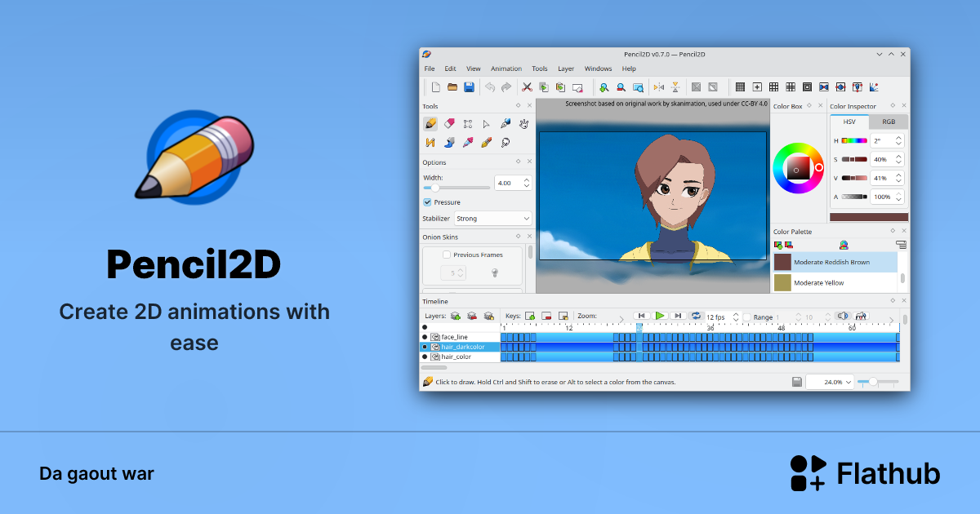This screenshot has height=514, width=980.
Task: Open the Animation menu
Action: pyautogui.click(x=506, y=69)
